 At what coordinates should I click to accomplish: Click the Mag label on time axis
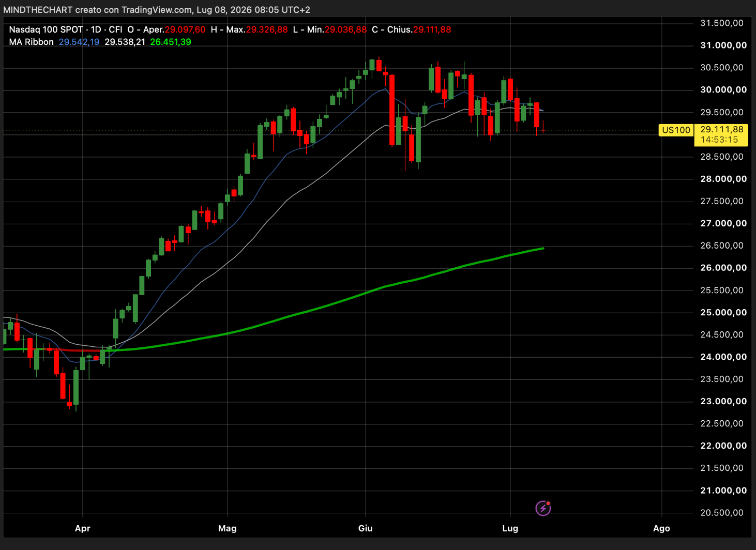228,528
